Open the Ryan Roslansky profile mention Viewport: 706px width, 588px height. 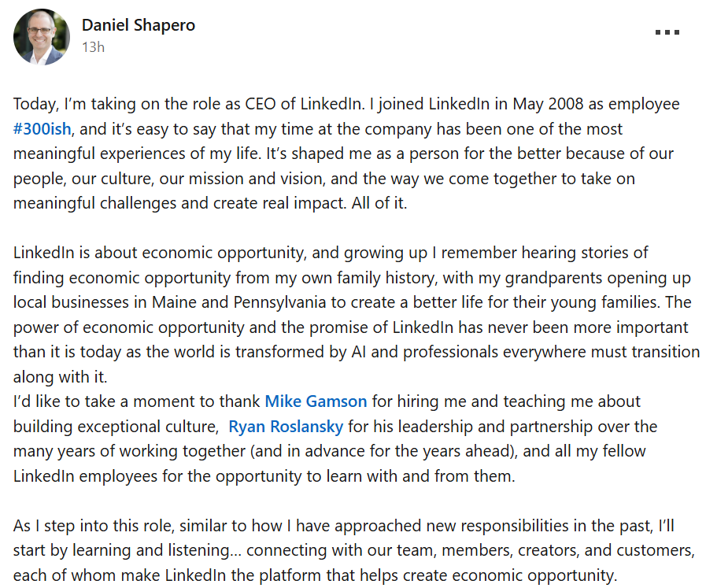(x=286, y=427)
